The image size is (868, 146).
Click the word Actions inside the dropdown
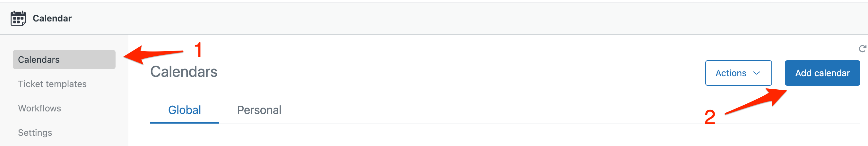[x=731, y=73]
